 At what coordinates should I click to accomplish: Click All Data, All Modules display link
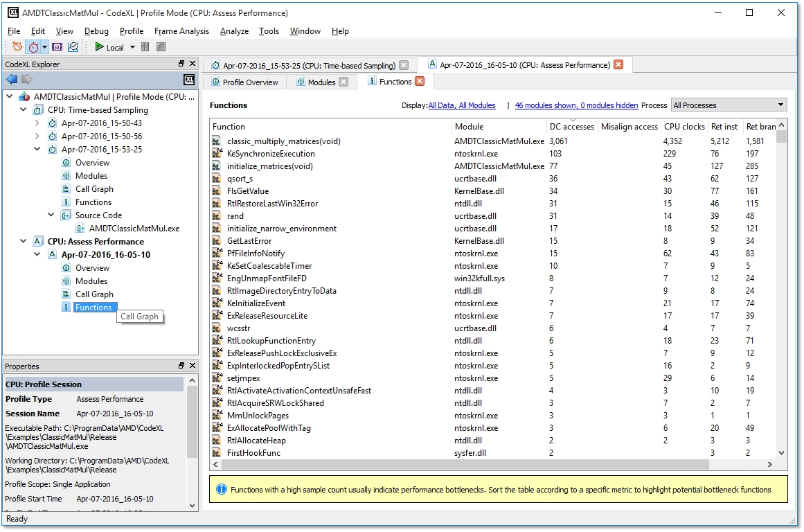[x=462, y=105]
